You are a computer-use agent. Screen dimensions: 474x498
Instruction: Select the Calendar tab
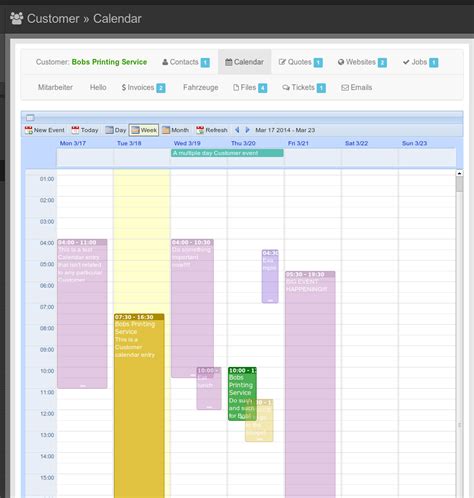pyautogui.click(x=245, y=62)
